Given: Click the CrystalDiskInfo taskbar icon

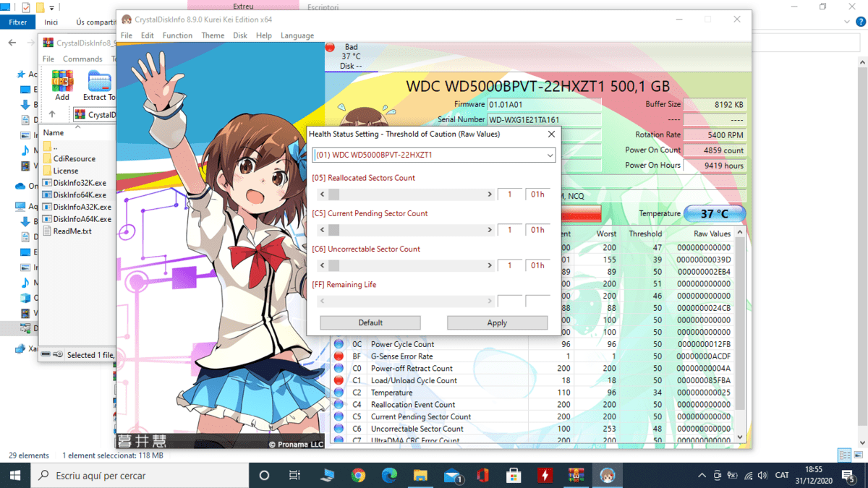Looking at the screenshot, I should [x=607, y=476].
